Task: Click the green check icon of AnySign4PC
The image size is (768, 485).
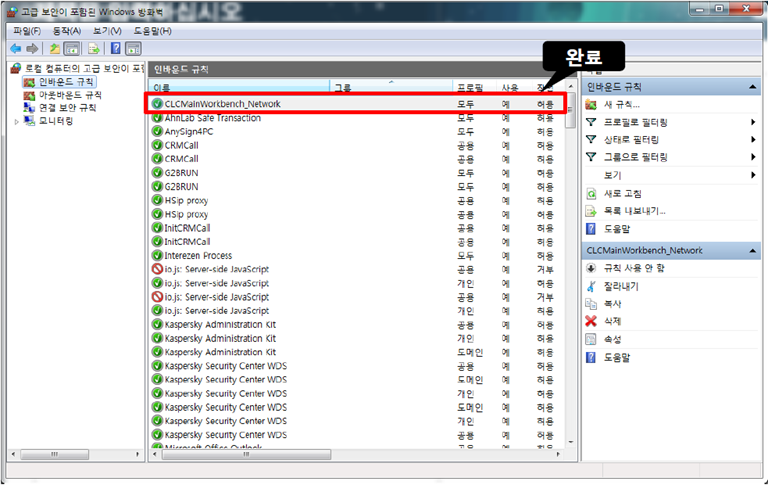Action: click(157, 131)
